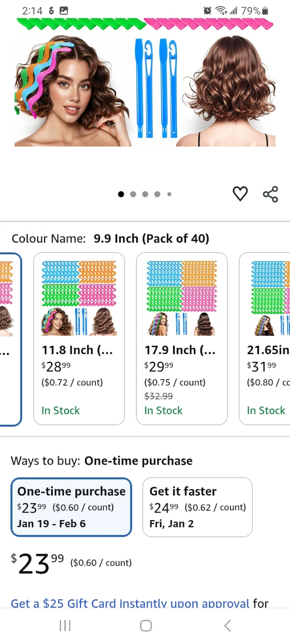
Task: Tap the share icon
Action: 270,194
